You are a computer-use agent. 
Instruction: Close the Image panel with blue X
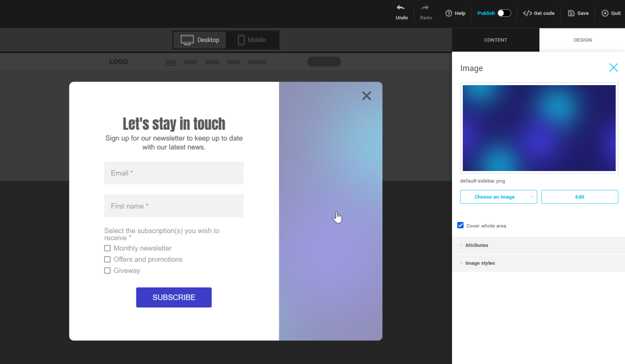click(613, 68)
